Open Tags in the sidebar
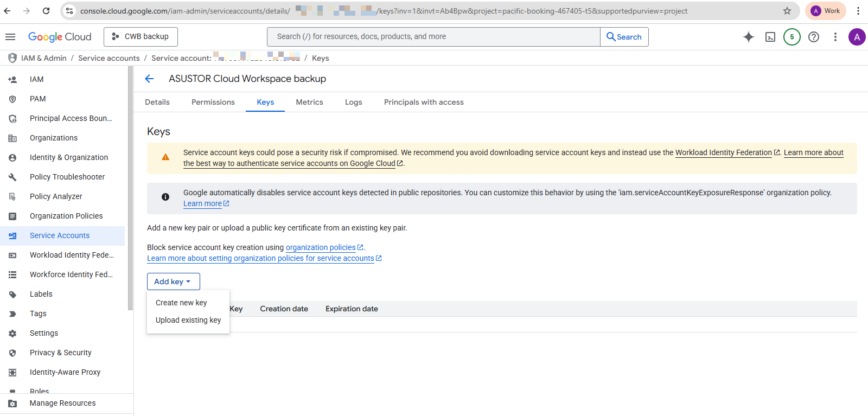This screenshot has height=416, width=868. (62, 313)
